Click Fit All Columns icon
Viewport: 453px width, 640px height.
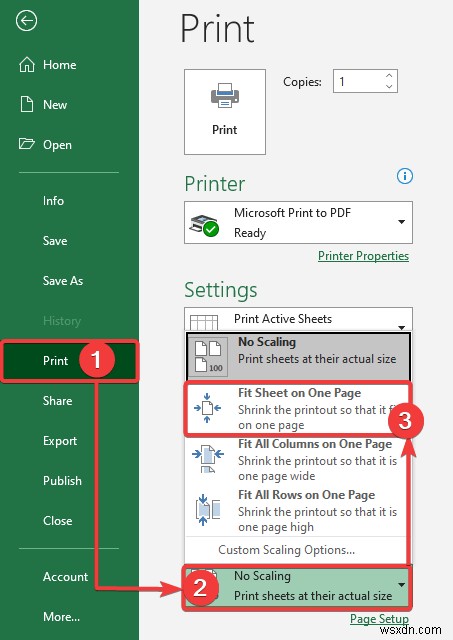(x=208, y=459)
